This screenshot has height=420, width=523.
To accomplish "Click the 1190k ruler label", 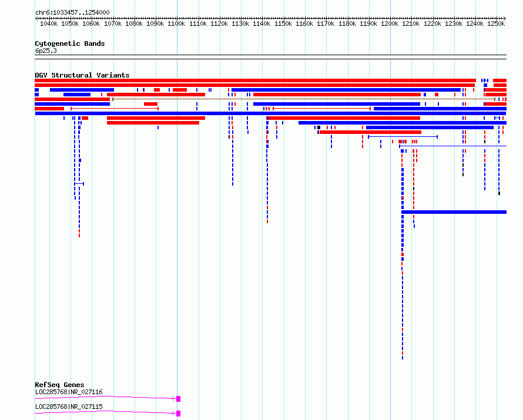I will (368, 23).
